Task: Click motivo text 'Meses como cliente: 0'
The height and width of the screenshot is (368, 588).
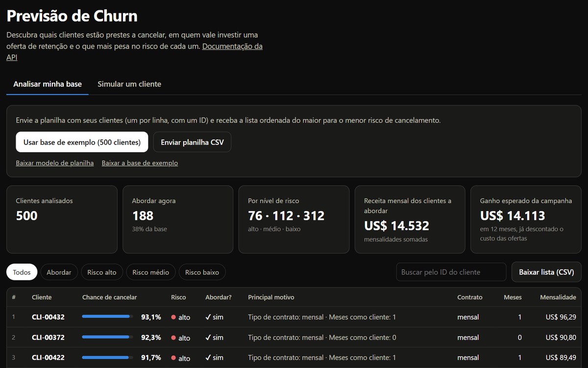Action: (363, 338)
